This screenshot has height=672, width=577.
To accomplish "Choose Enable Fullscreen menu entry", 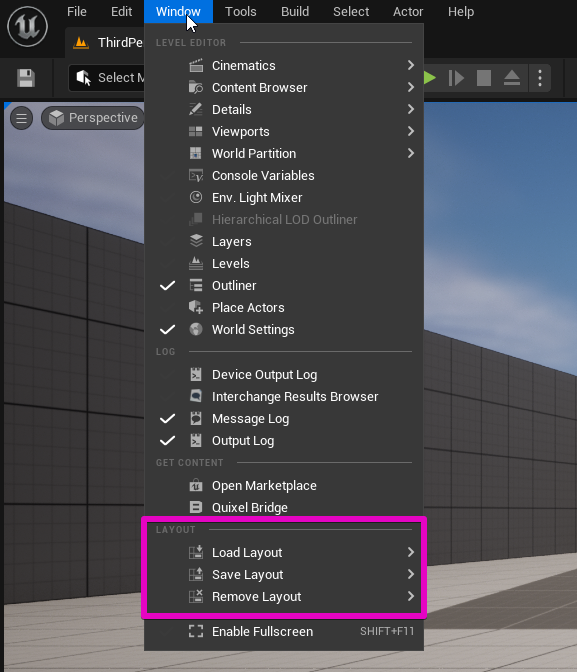I will pos(284,631).
